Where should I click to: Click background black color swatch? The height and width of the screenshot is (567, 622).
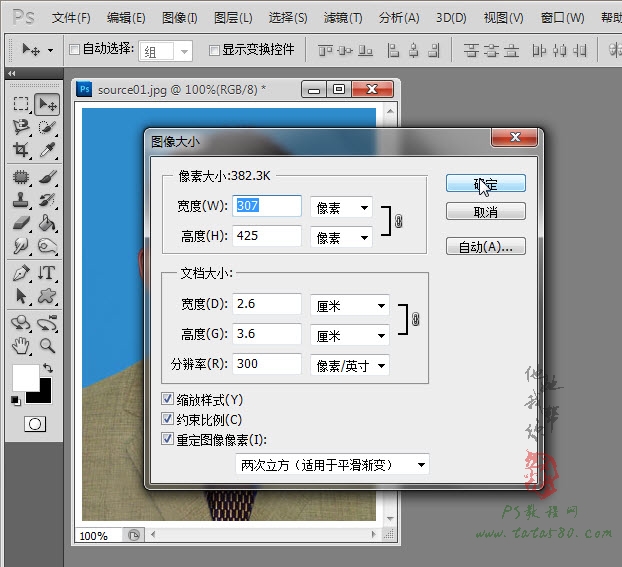coord(45,395)
